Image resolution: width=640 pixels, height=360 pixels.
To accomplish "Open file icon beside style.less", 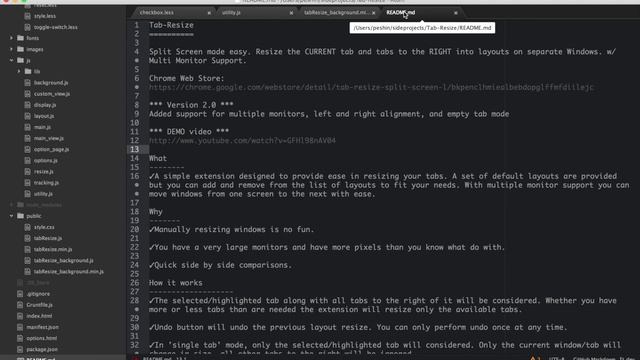I will pyautogui.click(x=27, y=16).
